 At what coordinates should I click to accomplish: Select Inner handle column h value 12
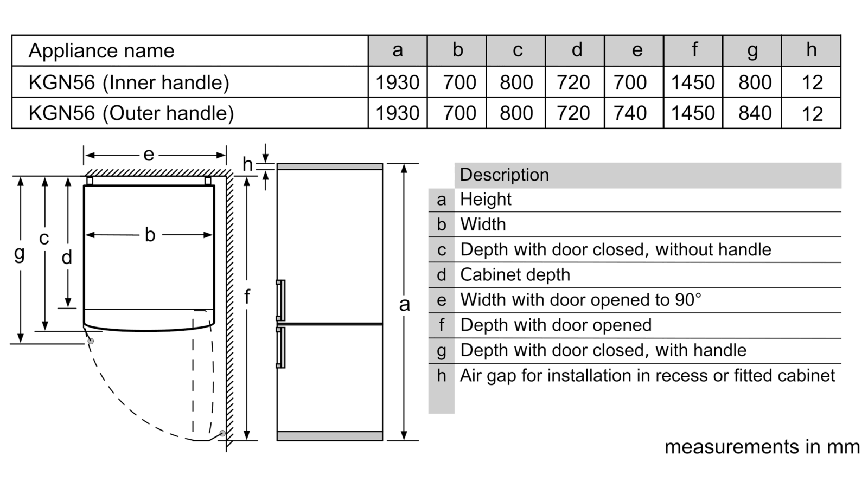[x=812, y=82]
